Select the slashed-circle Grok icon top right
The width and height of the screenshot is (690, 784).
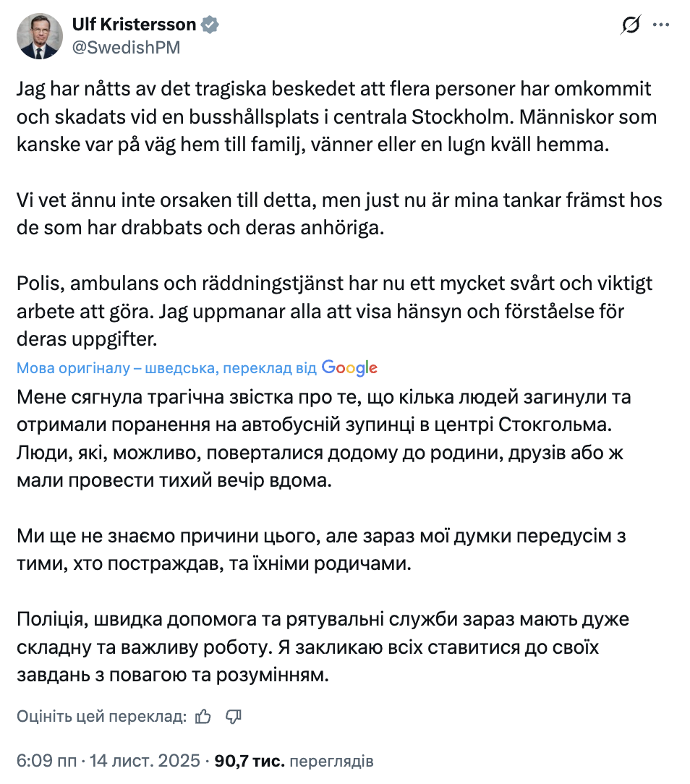(x=629, y=24)
